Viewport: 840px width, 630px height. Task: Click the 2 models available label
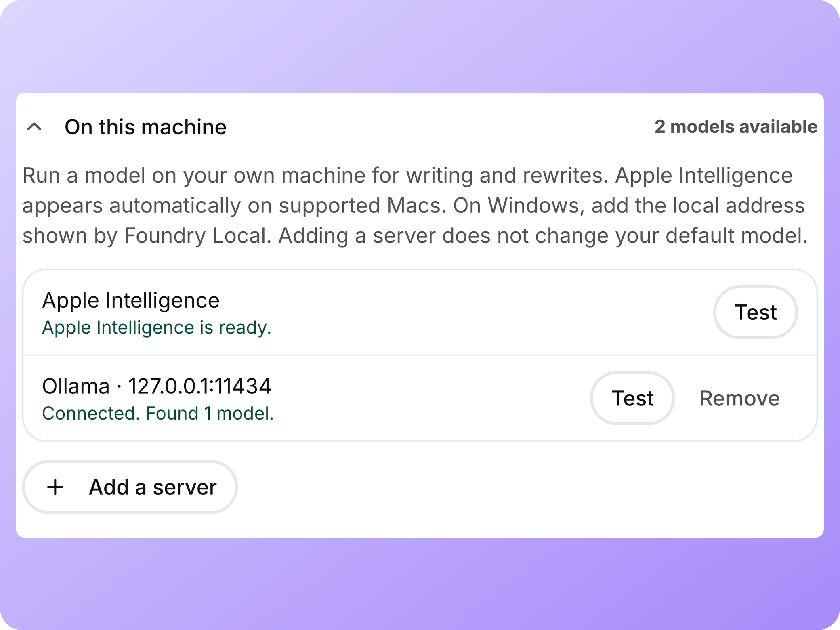click(x=736, y=126)
